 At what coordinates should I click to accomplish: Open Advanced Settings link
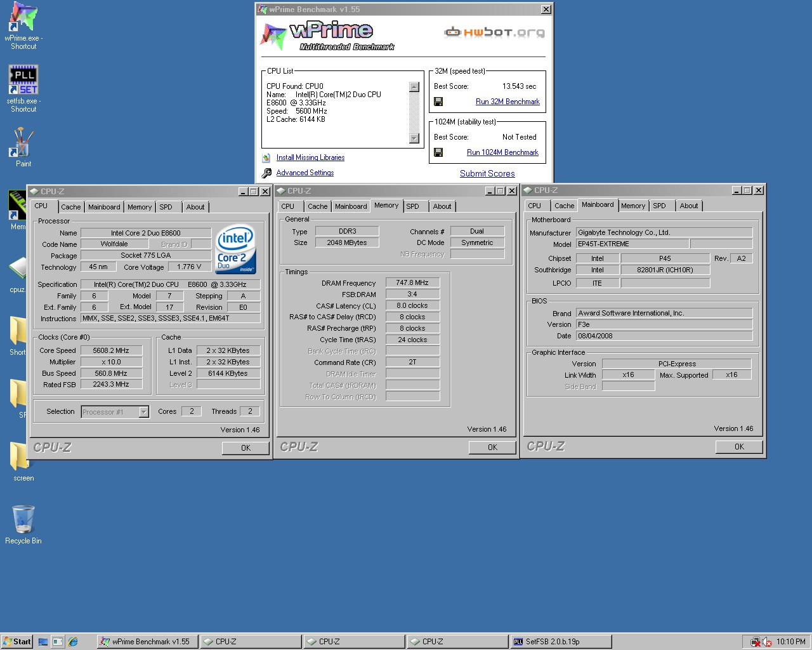(x=305, y=173)
